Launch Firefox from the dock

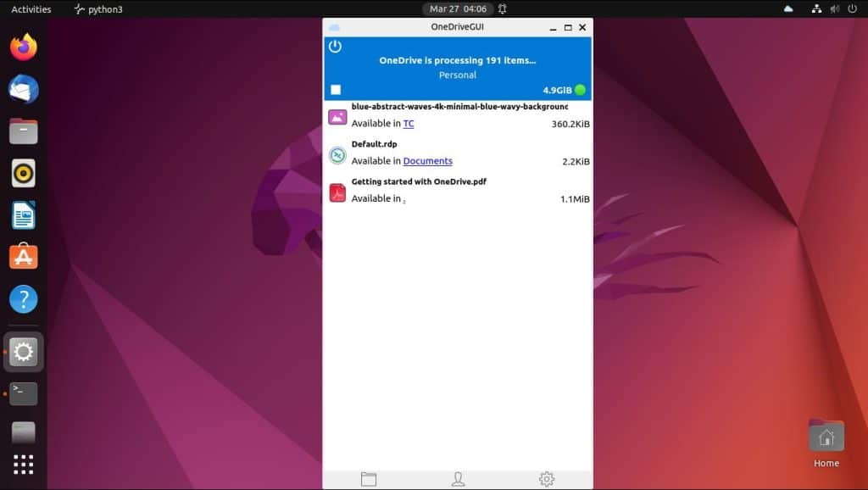22,47
